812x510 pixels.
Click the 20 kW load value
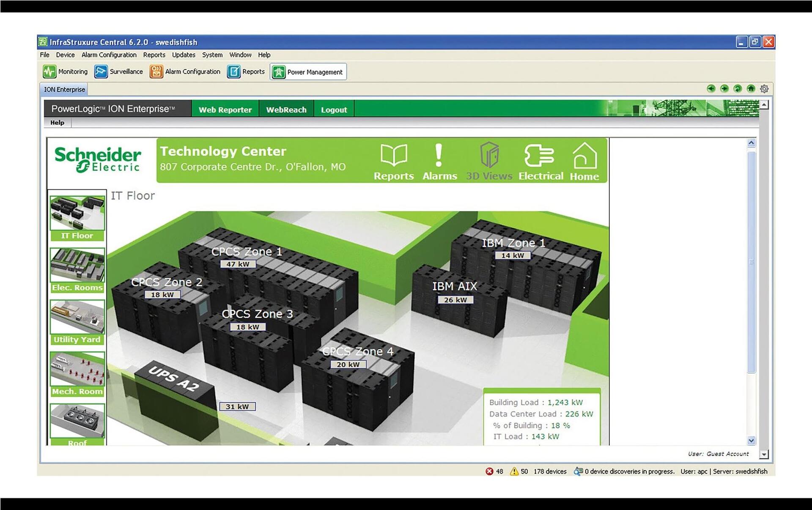[x=348, y=364]
